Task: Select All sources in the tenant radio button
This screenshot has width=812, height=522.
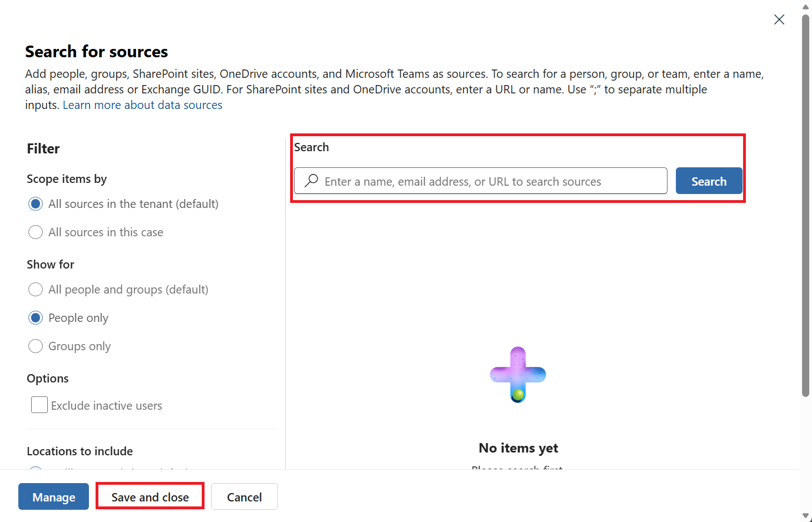Action: tap(36, 204)
